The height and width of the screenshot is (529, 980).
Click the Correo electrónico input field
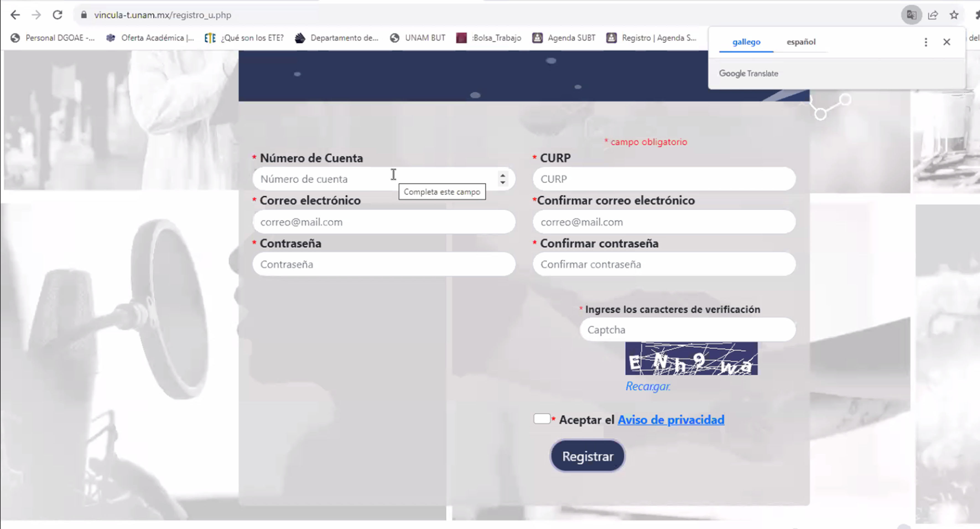[x=384, y=222]
